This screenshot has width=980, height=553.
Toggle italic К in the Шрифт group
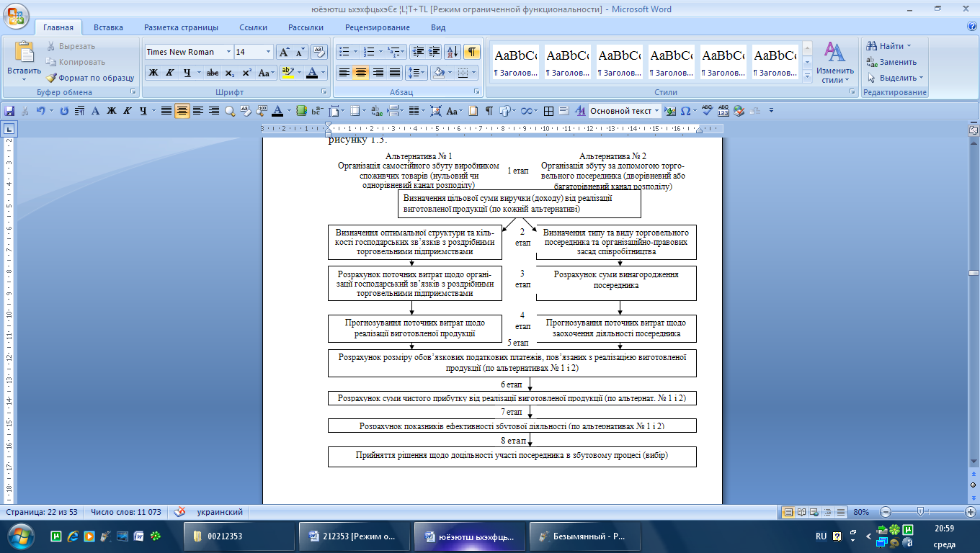[x=170, y=73]
